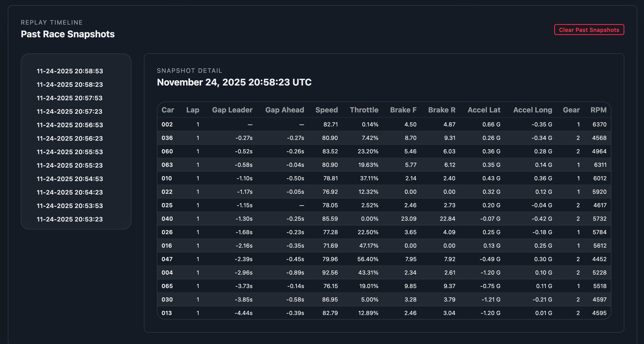
Task: Open the 11-24-2025 20:58:23 snapshot entry
Action: [x=70, y=84]
